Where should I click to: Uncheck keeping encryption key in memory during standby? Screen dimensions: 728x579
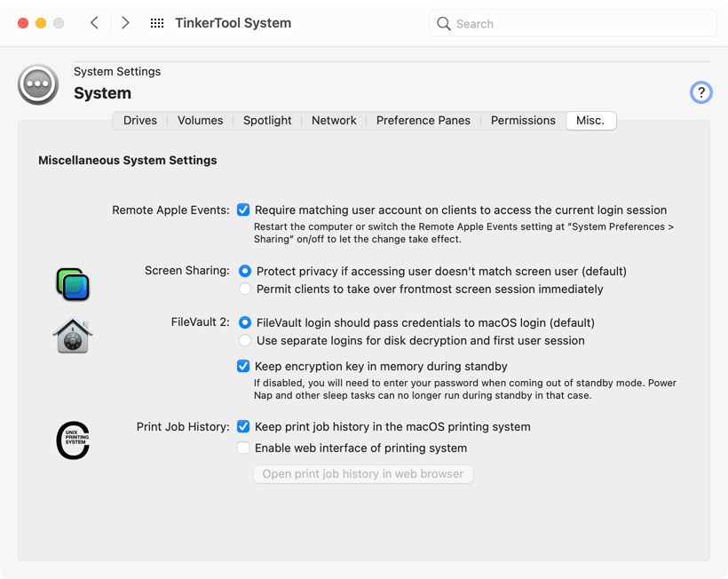(243, 366)
